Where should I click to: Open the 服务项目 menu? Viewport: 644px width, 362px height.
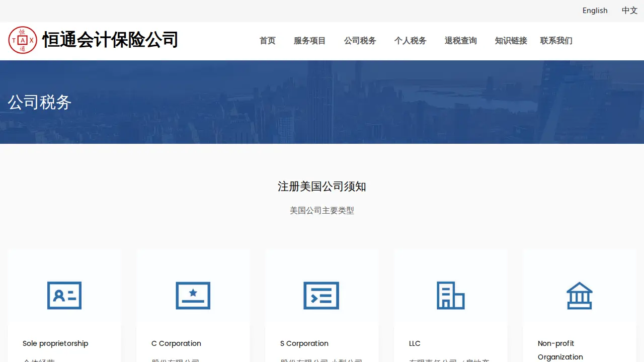point(310,41)
